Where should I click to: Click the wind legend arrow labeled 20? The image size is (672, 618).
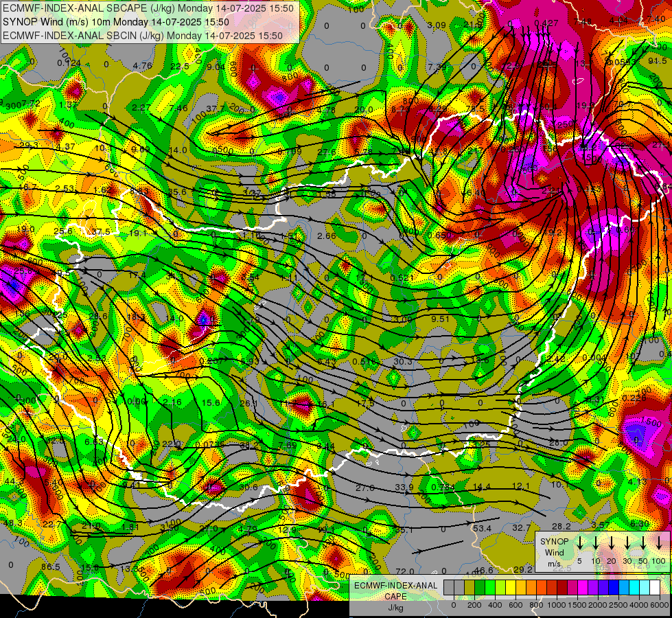pyautogui.click(x=611, y=543)
